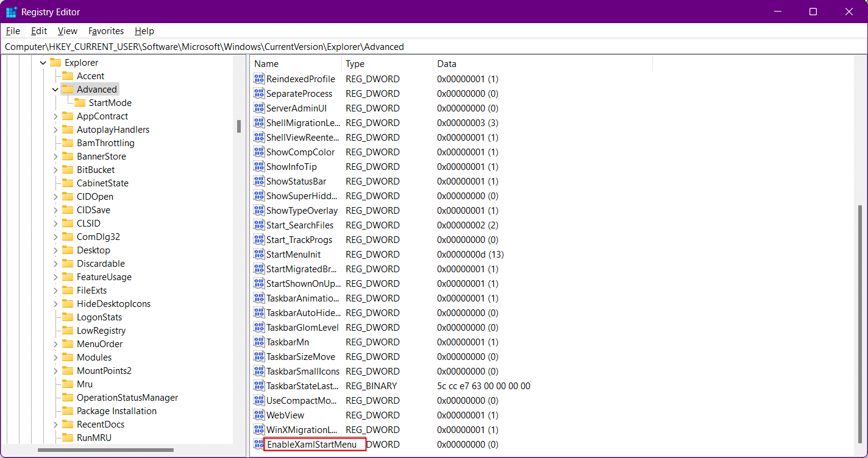The width and height of the screenshot is (868, 458).
Task: Select the UseCompactMo... value name
Action: (x=302, y=401)
